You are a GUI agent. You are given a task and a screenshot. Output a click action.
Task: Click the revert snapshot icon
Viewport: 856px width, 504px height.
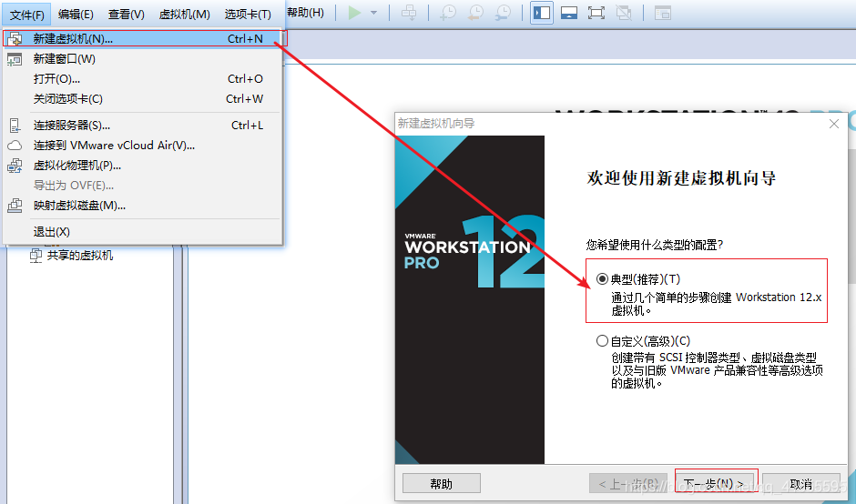[x=475, y=13]
